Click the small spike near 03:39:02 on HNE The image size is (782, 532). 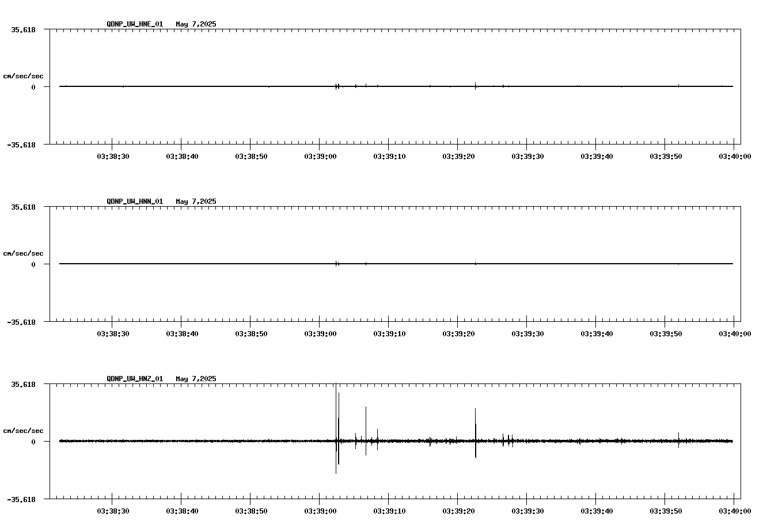(337, 86)
